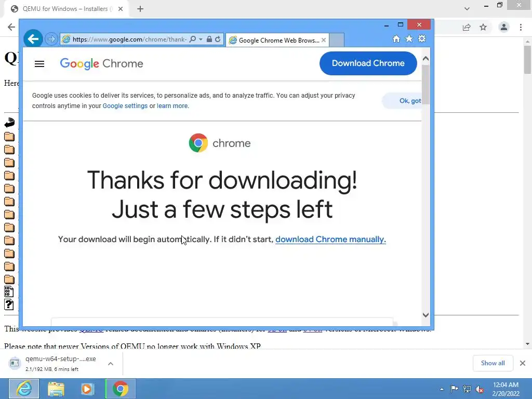Click the Chrome window back arrow
Screen dimensions: 532x399
(x=11, y=27)
